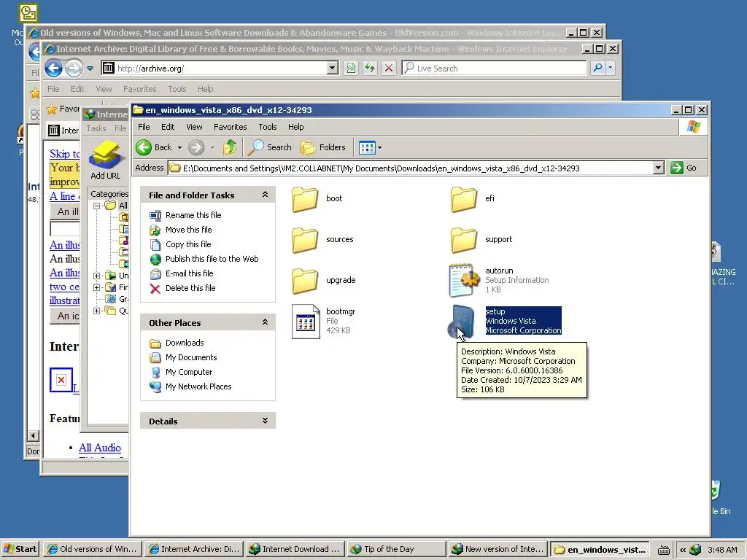This screenshot has height=560, width=747.
Task: Click the Search toolbar button in Explorer
Action: (x=270, y=147)
